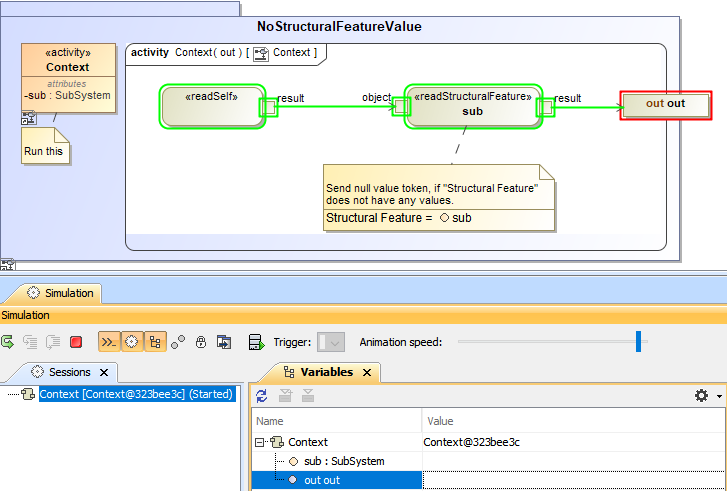Click the out out value input cell

click(x=574, y=480)
